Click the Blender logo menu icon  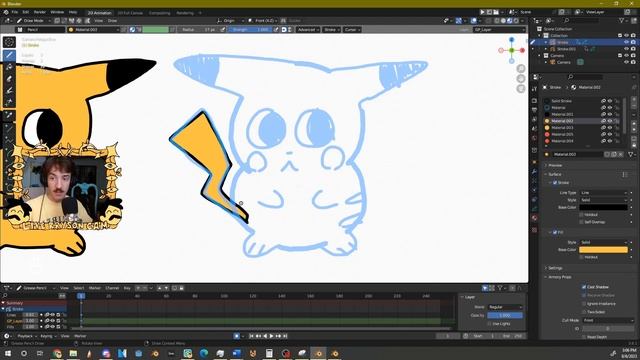pyautogui.click(x=6, y=12)
